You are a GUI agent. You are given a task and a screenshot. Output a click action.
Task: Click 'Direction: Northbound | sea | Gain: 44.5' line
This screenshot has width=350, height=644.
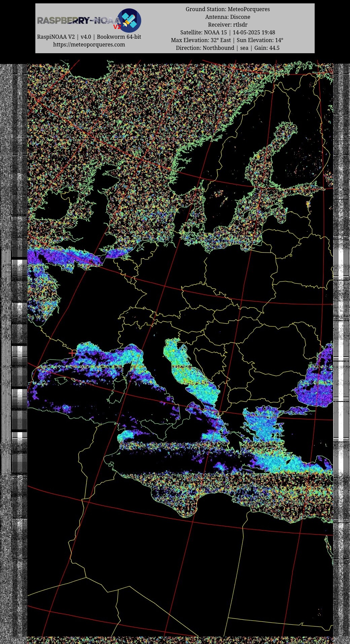click(x=228, y=48)
